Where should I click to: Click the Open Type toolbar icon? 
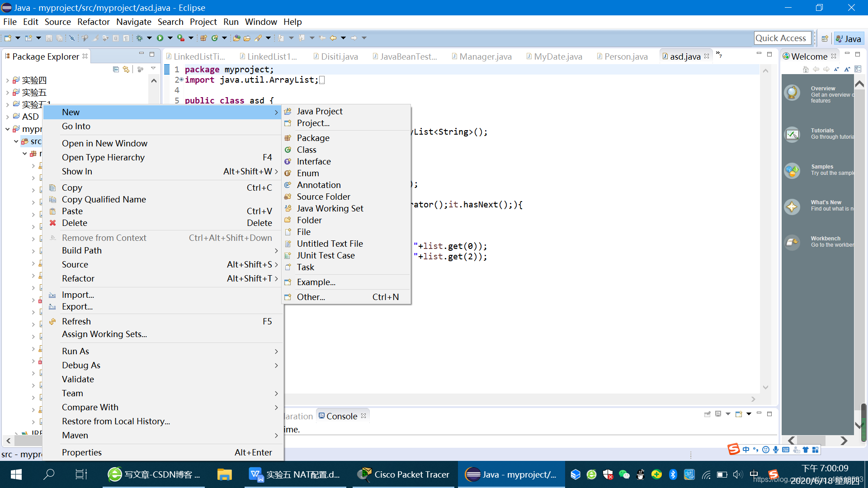click(x=236, y=38)
